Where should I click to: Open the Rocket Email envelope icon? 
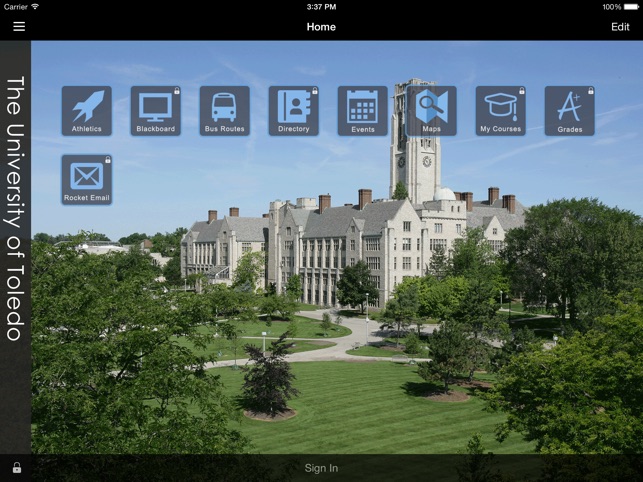pos(87,180)
